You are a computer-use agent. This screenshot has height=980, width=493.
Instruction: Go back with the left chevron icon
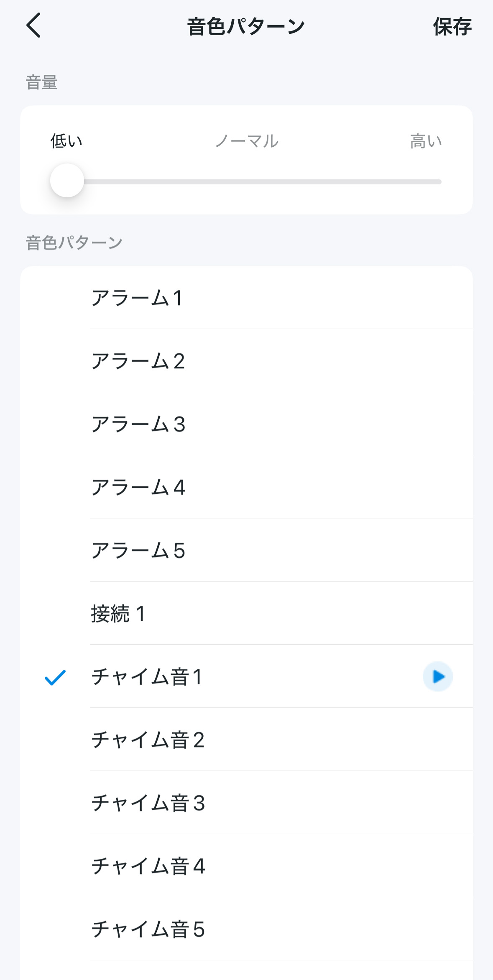pyautogui.click(x=33, y=26)
